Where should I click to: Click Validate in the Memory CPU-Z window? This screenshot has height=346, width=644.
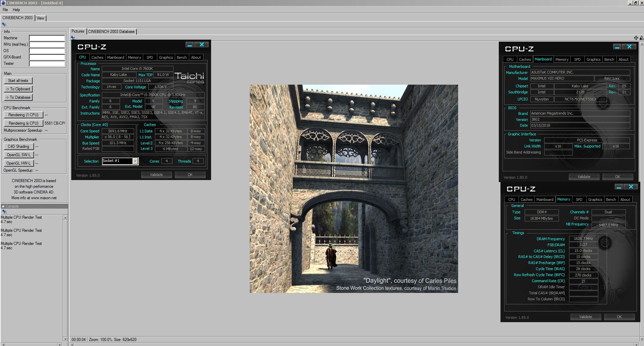pos(586,317)
